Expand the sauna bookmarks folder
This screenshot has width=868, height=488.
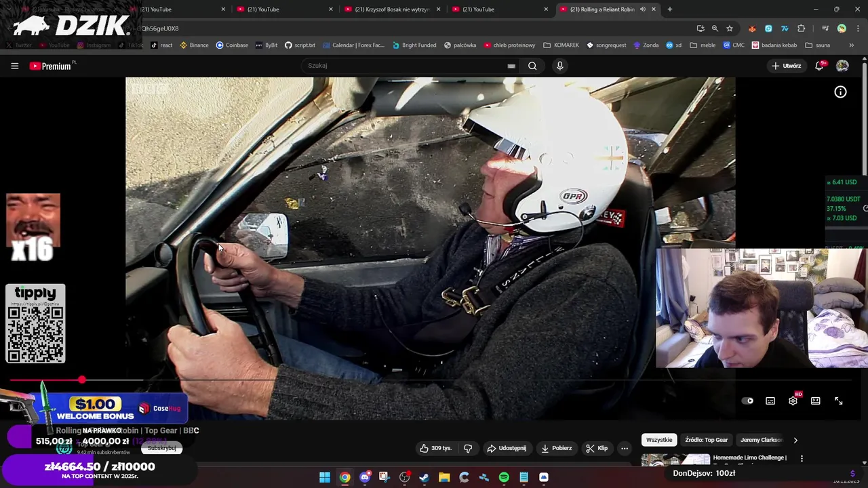point(817,45)
